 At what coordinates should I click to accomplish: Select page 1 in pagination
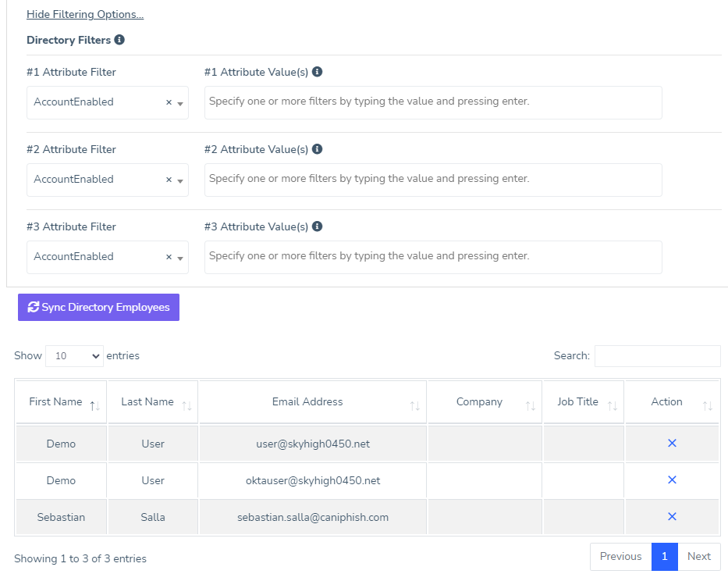point(664,557)
